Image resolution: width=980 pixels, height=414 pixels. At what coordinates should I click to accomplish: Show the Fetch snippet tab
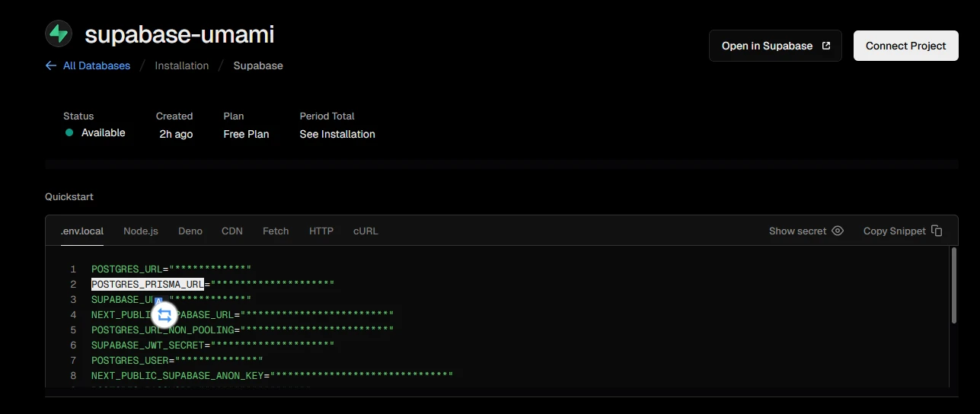click(x=276, y=231)
